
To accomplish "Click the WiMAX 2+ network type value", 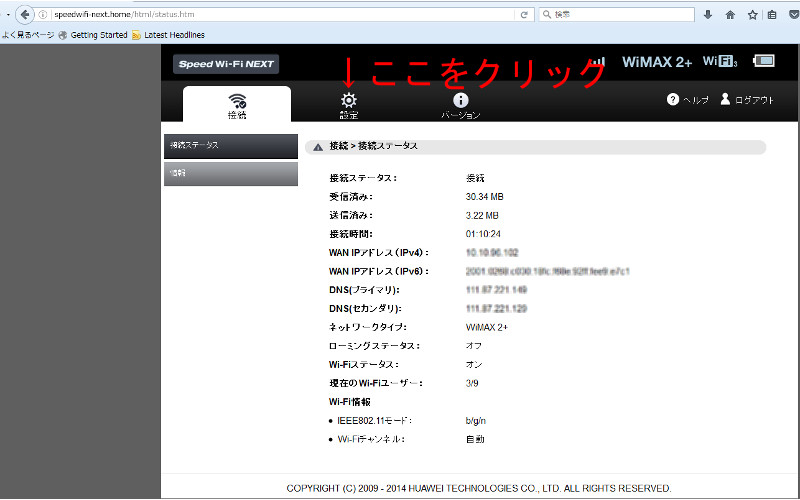I will 487,328.
